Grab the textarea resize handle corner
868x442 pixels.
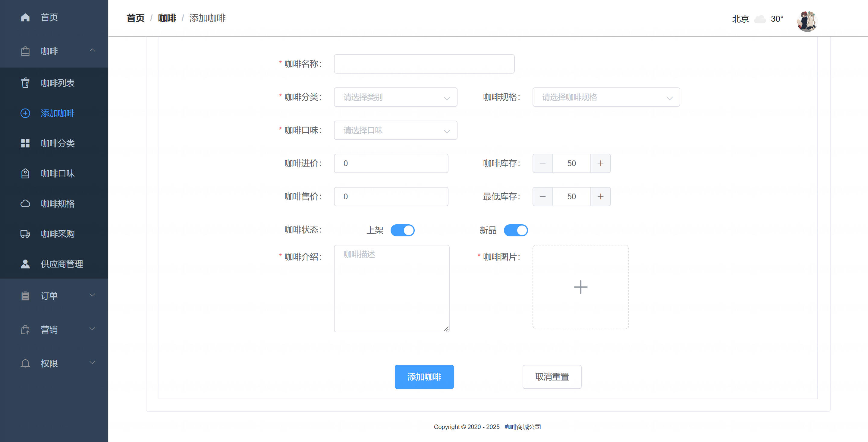(x=446, y=329)
